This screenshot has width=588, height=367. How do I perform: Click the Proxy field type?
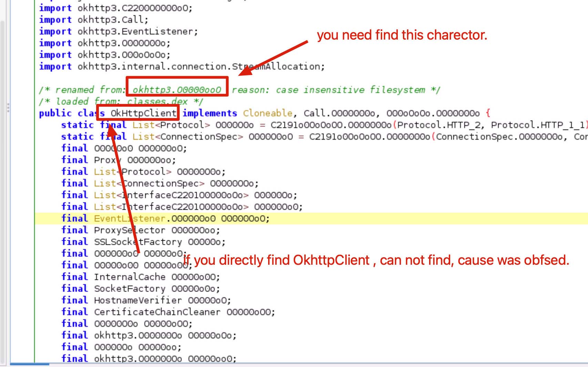tap(108, 160)
